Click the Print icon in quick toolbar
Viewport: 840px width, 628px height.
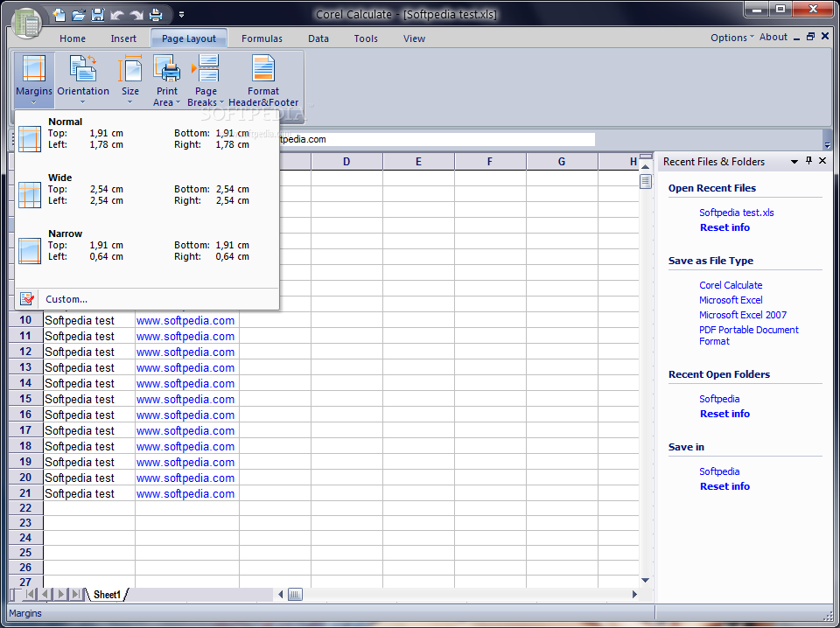156,15
